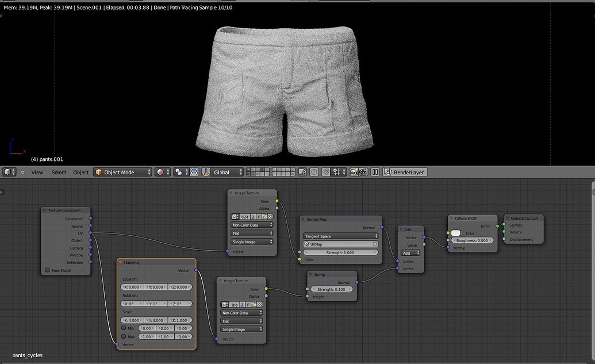Open the Tangent Space dropdown in Normal Map
595x364 pixels.
point(340,236)
